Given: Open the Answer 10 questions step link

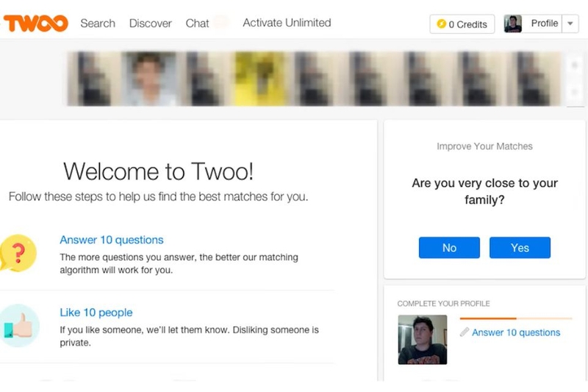Looking at the screenshot, I should [112, 240].
